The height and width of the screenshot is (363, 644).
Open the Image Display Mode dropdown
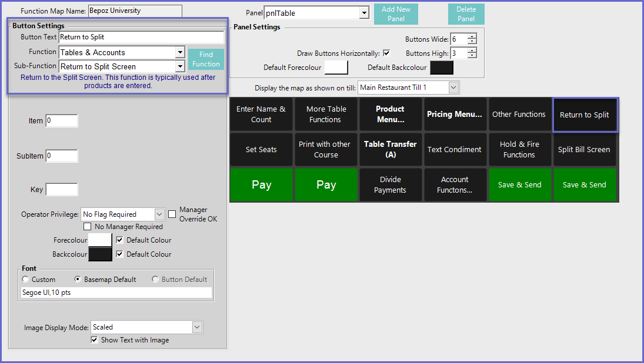pos(197,327)
